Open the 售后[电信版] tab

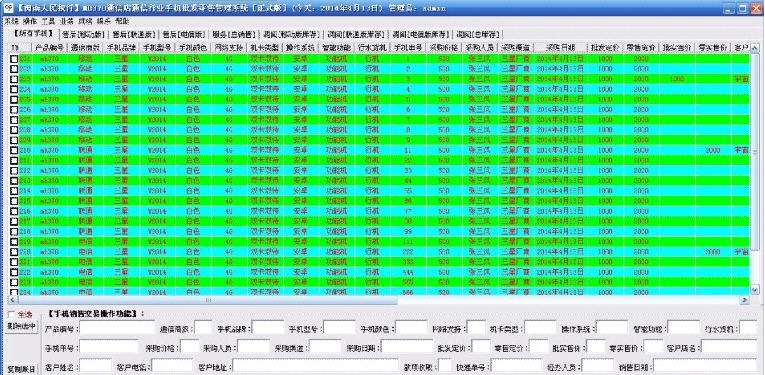[x=183, y=35]
